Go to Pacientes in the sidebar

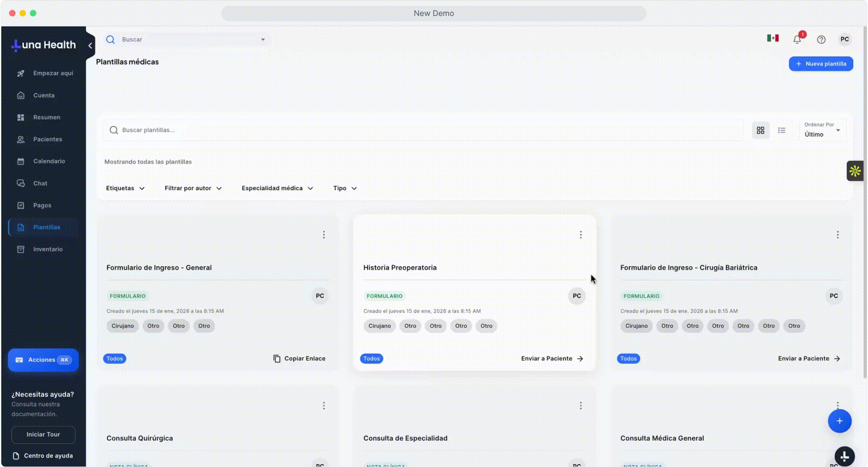pos(48,139)
